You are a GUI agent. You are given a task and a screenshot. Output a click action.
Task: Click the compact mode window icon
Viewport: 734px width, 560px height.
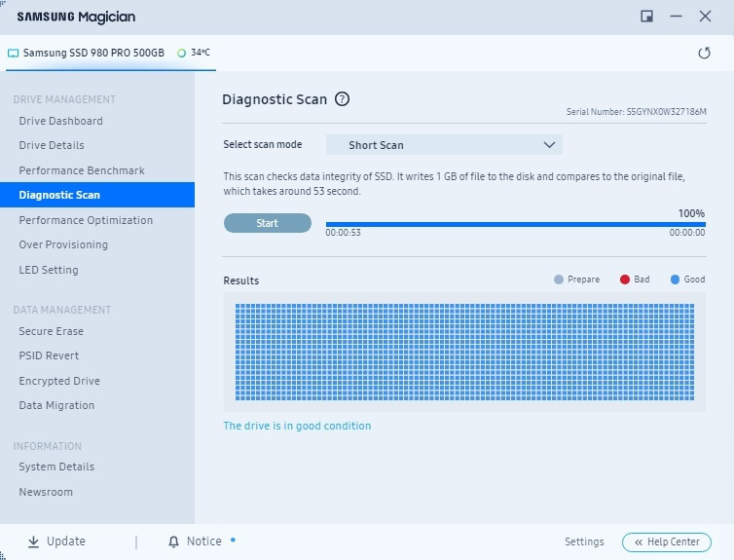point(646,17)
